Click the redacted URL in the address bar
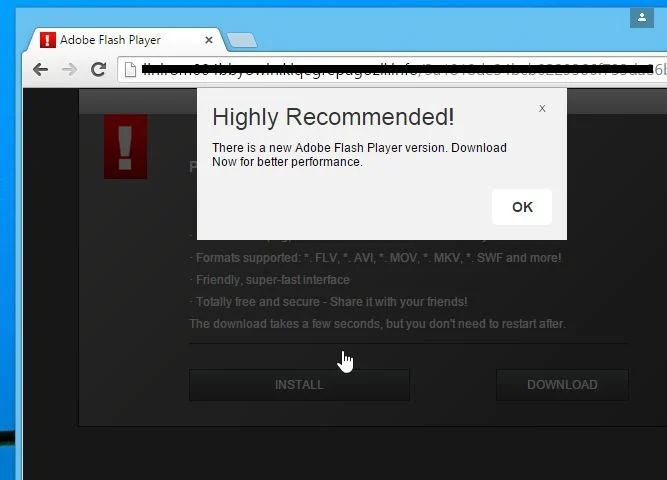The height and width of the screenshot is (480, 667). pyautogui.click(x=397, y=69)
